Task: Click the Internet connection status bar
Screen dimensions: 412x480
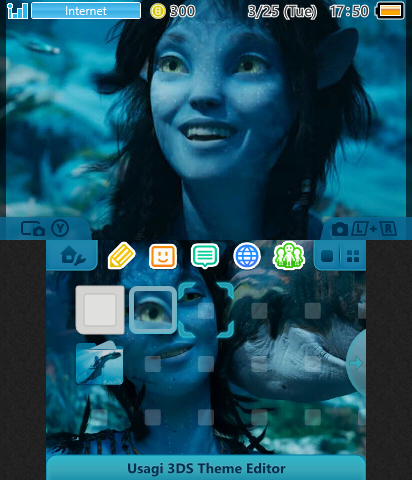Action: tap(86, 11)
